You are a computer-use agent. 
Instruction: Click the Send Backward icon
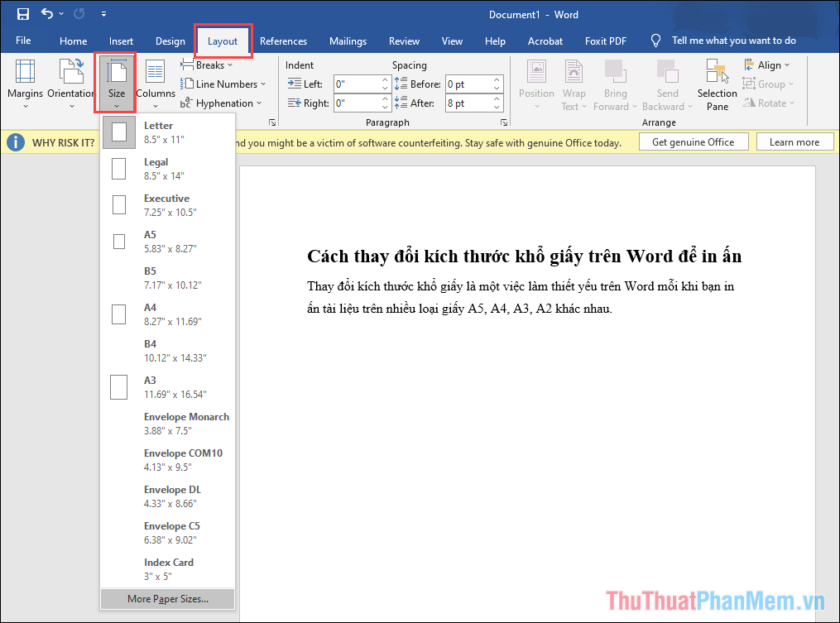pyautogui.click(x=667, y=73)
